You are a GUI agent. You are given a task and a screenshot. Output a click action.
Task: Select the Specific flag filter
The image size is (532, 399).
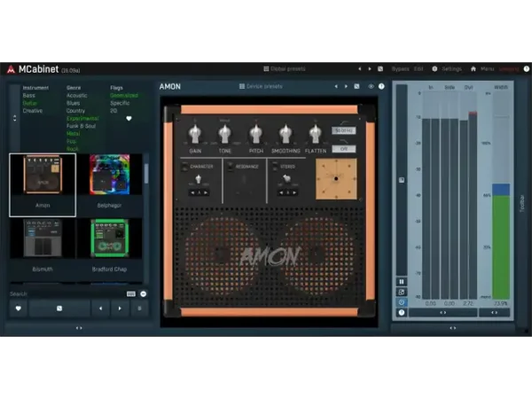(120, 103)
